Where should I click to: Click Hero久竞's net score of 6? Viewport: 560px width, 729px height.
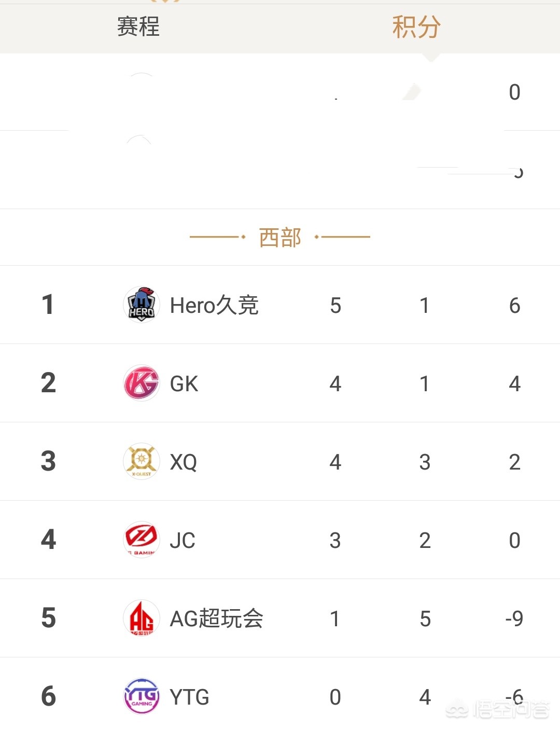click(514, 306)
